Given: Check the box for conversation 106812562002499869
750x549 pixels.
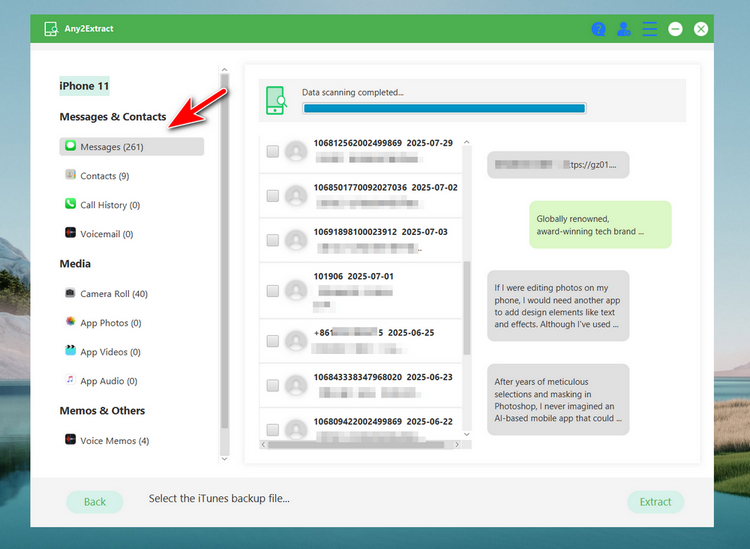Looking at the screenshot, I should point(273,152).
